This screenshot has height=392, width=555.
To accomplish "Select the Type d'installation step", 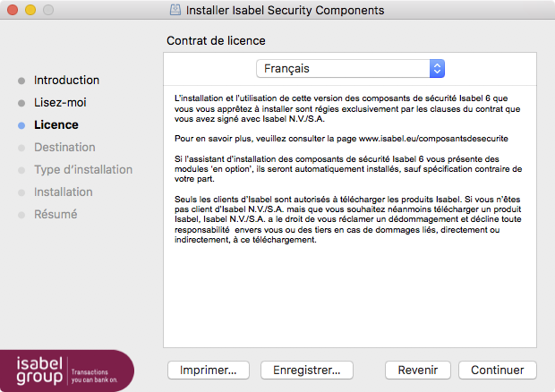I will [83, 170].
